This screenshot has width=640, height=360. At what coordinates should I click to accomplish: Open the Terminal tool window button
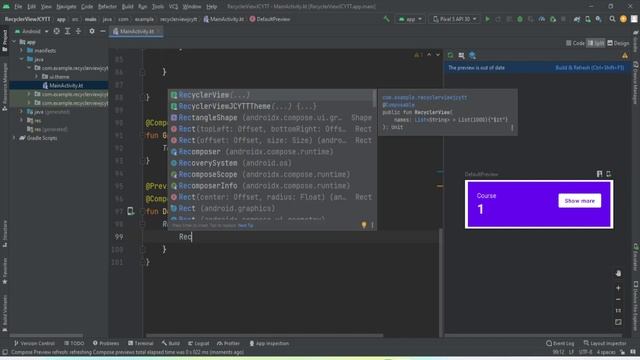141,343
